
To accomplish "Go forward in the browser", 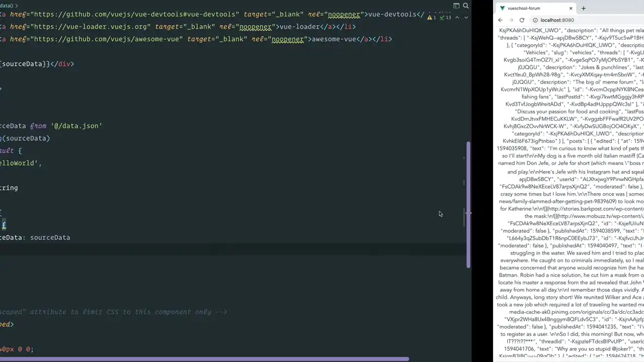I will click(511, 20).
